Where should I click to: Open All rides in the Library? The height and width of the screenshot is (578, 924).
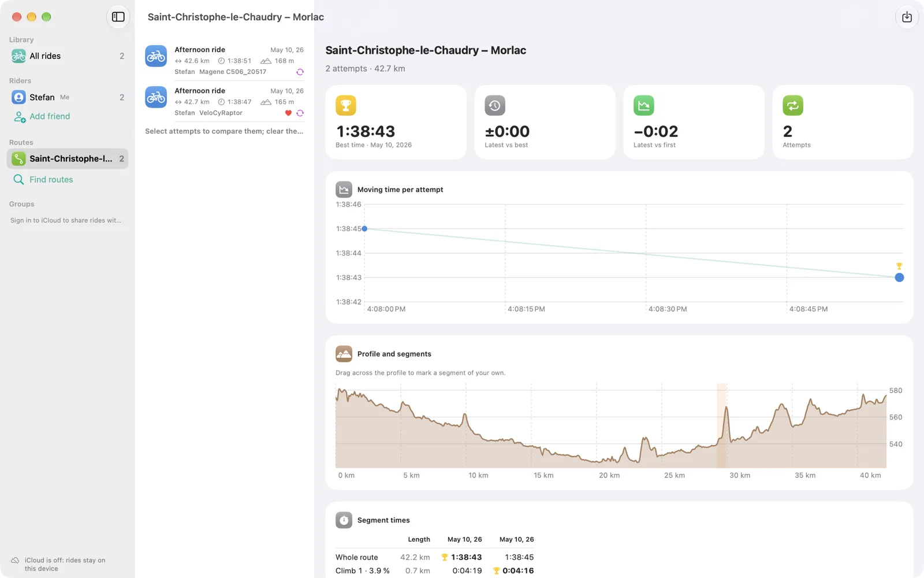pos(68,56)
